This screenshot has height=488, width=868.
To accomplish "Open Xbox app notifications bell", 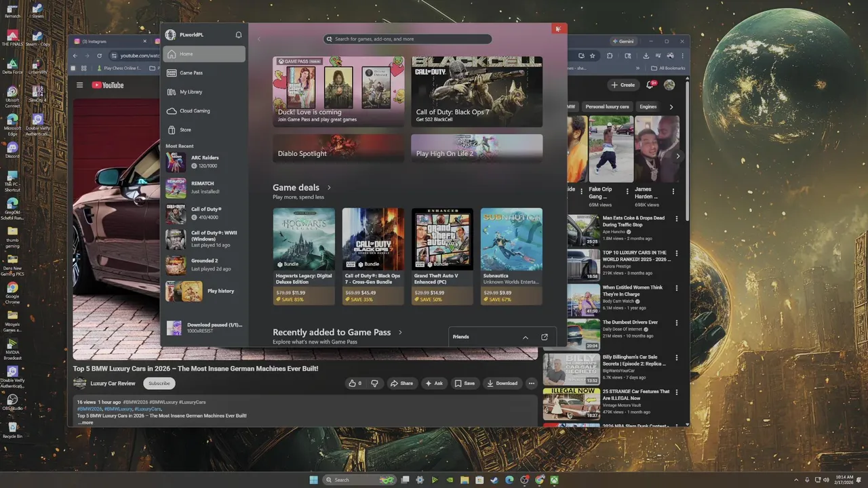I will click(x=239, y=35).
